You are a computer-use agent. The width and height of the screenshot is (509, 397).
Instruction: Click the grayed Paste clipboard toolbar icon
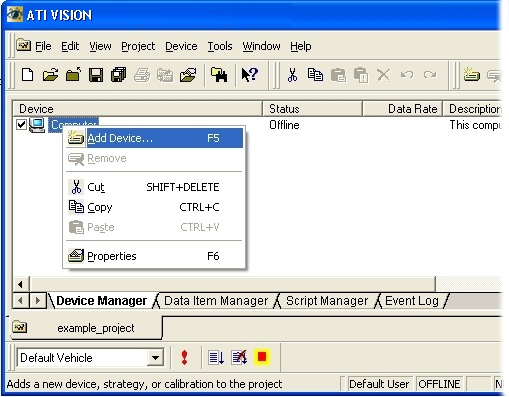(338, 75)
